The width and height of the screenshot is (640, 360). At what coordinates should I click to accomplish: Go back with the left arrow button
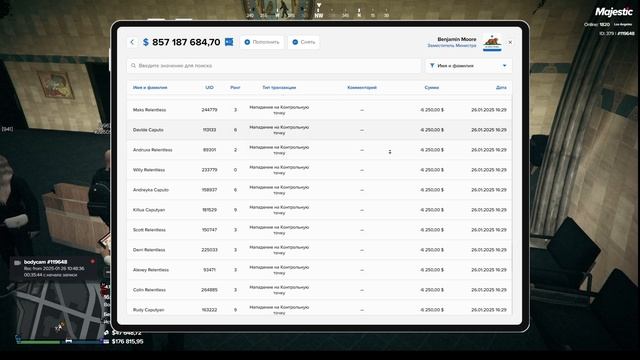[x=132, y=42]
